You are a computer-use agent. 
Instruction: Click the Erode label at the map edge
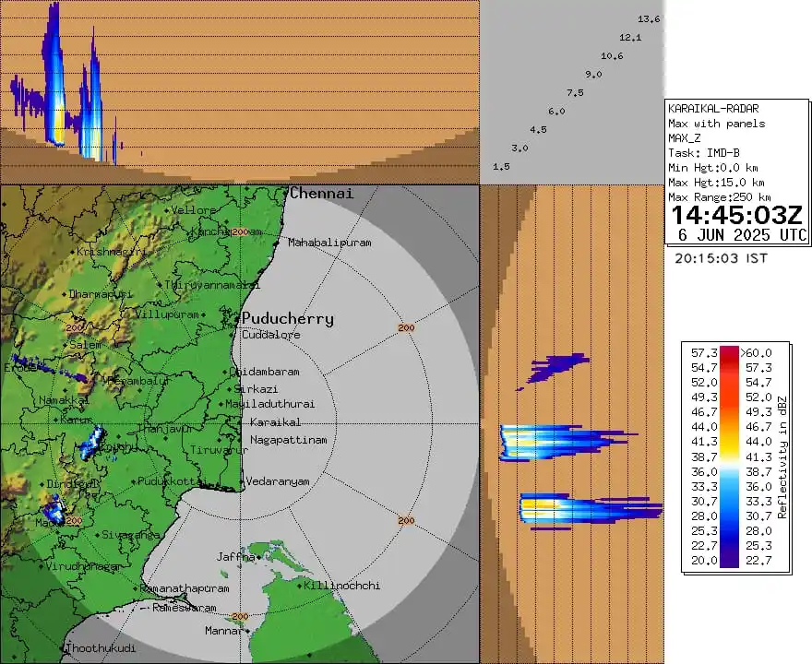19,368
